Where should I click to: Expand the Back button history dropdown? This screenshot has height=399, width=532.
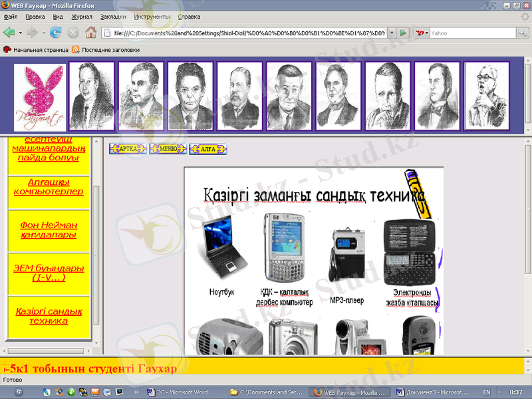(x=20, y=32)
